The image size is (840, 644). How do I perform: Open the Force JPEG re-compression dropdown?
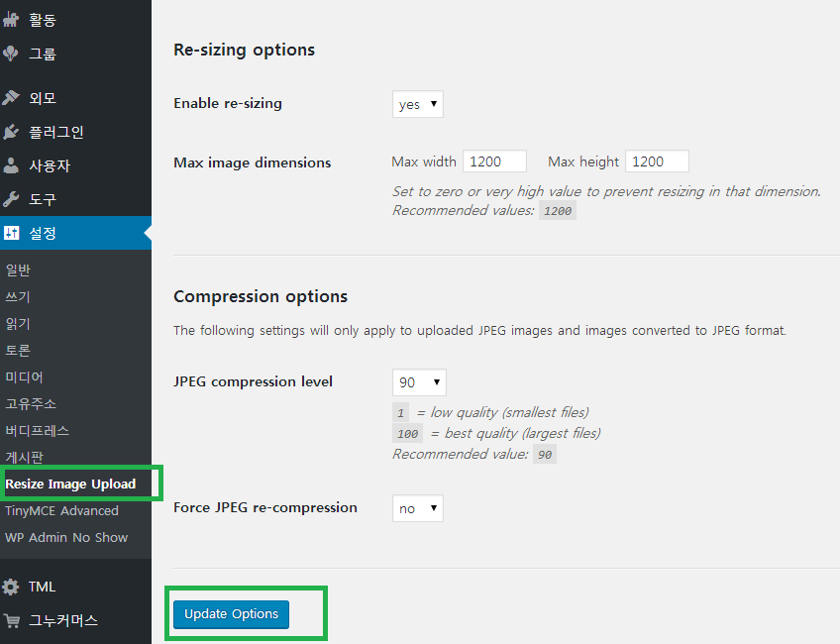[417, 508]
